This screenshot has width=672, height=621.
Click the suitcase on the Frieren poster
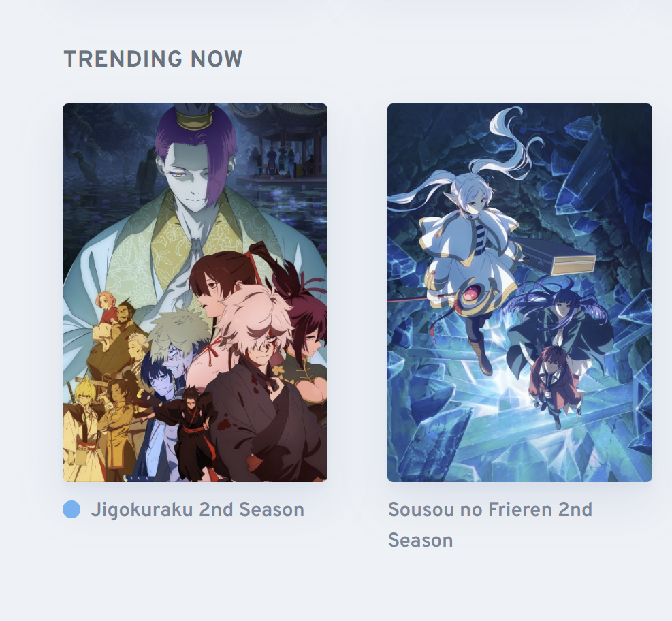[x=557, y=256]
